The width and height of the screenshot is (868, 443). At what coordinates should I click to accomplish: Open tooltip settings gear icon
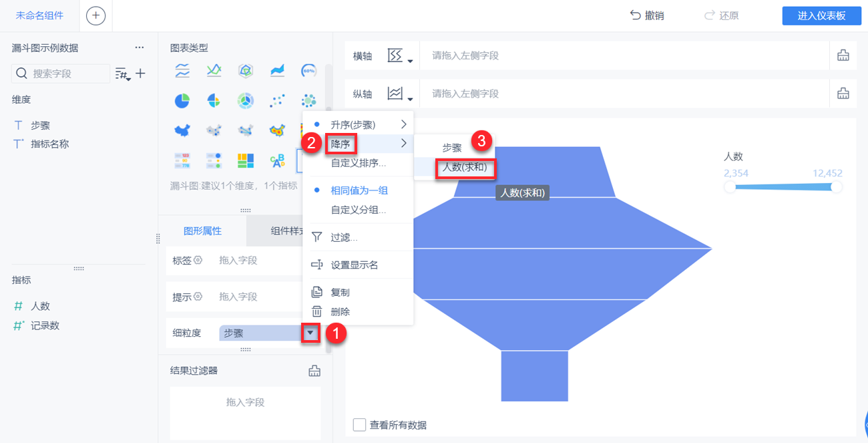click(198, 297)
